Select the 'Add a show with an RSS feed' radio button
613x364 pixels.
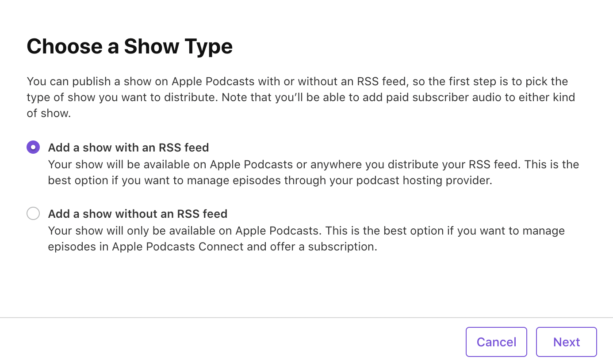point(33,147)
